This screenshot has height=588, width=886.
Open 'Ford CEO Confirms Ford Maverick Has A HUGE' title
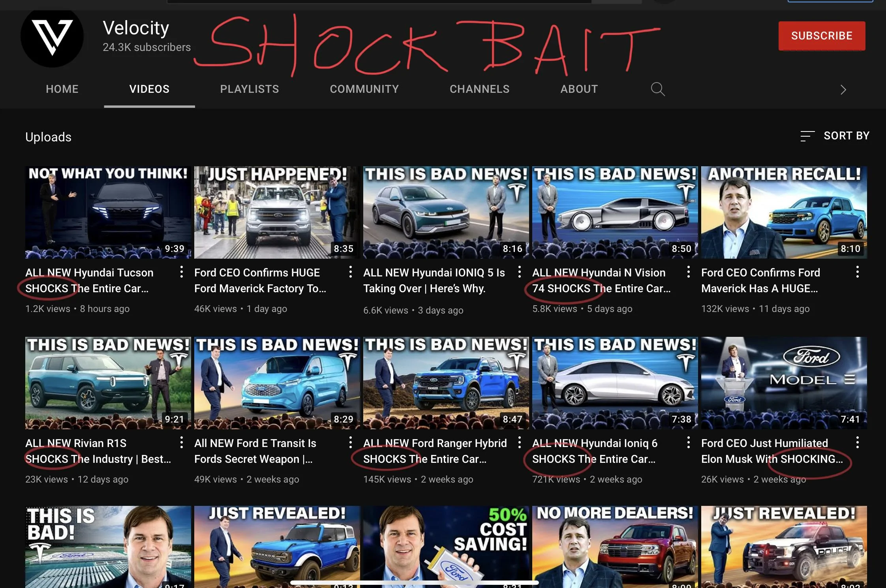pos(760,280)
